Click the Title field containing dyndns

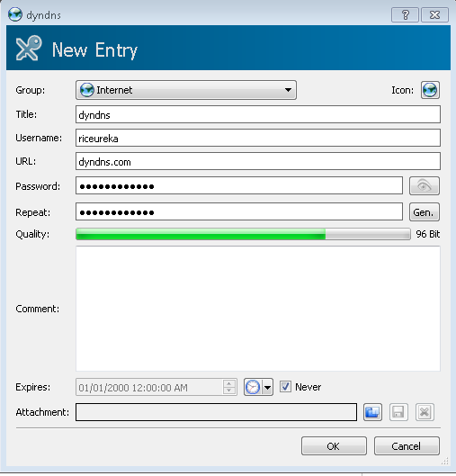point(258,114)
